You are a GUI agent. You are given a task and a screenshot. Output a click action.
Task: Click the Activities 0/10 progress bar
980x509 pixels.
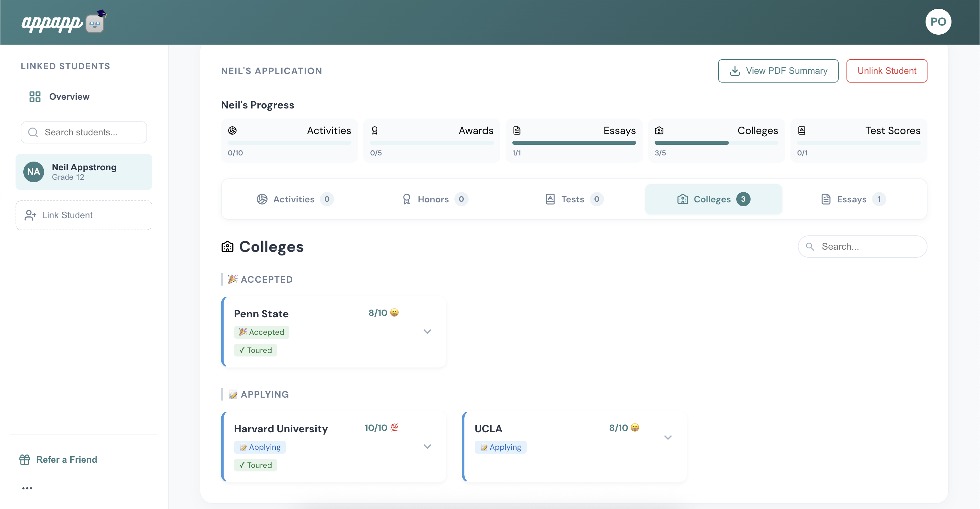click(x=289, y=143)
